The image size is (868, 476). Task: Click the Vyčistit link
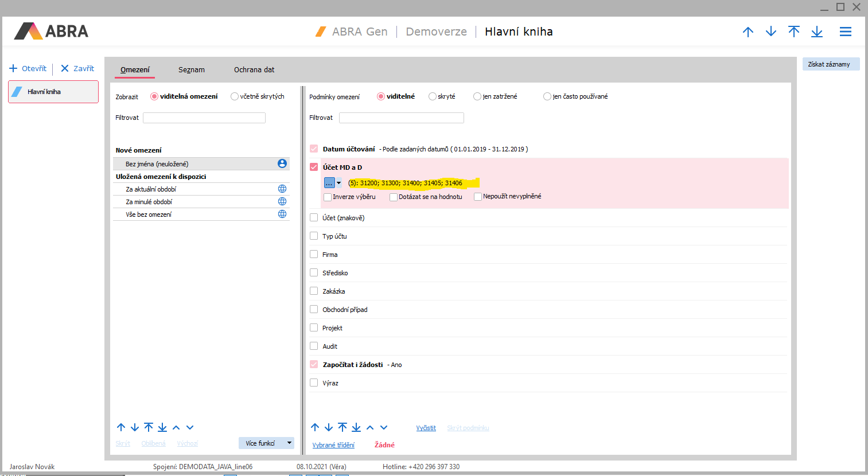click(x=426, y=428)
